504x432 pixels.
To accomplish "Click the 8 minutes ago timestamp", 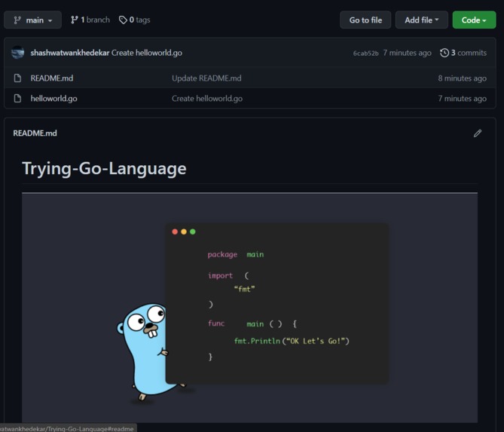I will (463, 78).
